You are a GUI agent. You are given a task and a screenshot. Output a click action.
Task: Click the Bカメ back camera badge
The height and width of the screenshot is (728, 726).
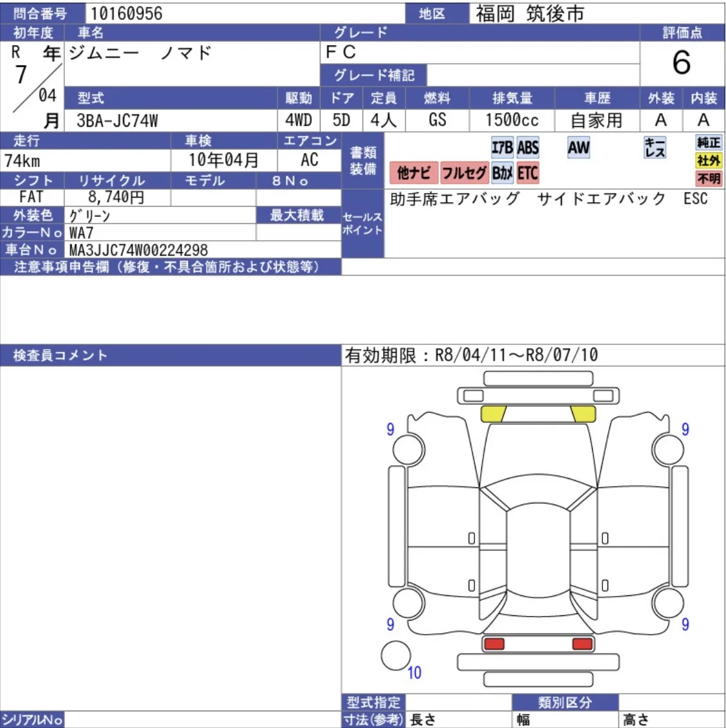(502, 173)
